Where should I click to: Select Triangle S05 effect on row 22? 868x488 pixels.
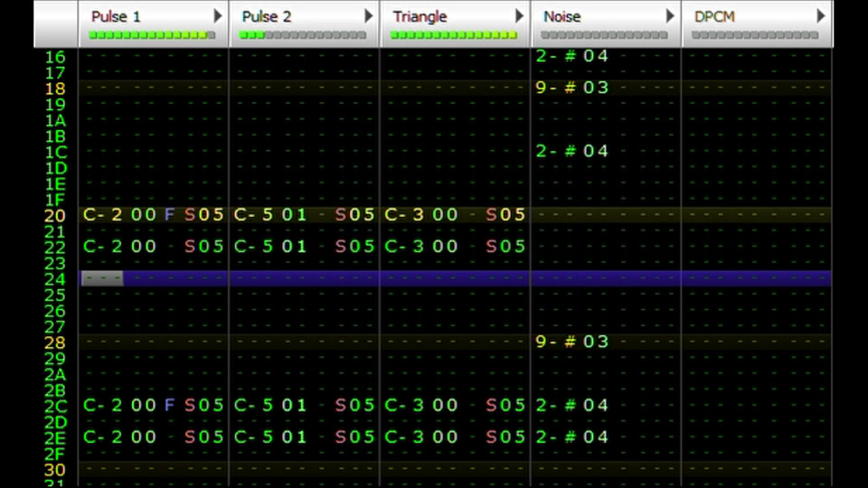[505, 246]
